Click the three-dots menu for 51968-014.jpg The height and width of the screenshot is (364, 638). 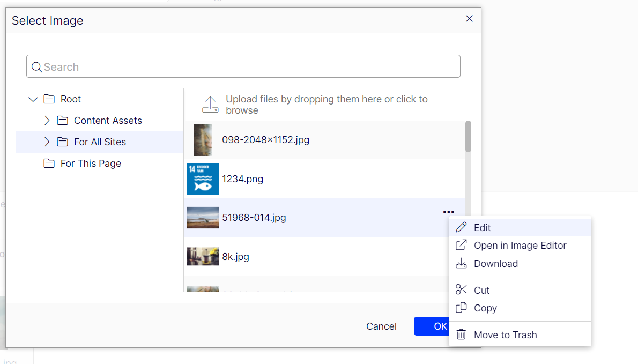(x=449, y=212)
